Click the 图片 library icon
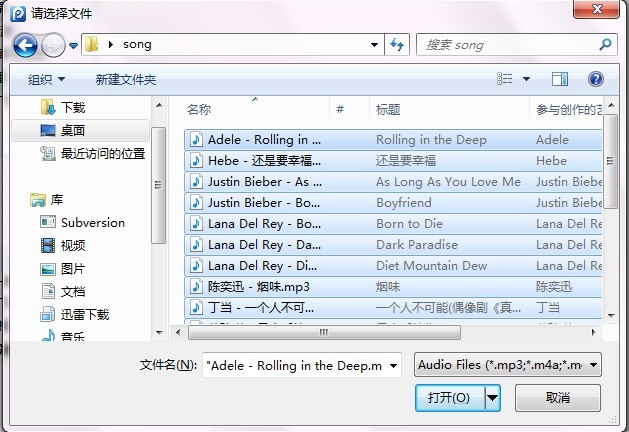The height and width of the screenshot is (432, 629). click(x=48, y=269)
